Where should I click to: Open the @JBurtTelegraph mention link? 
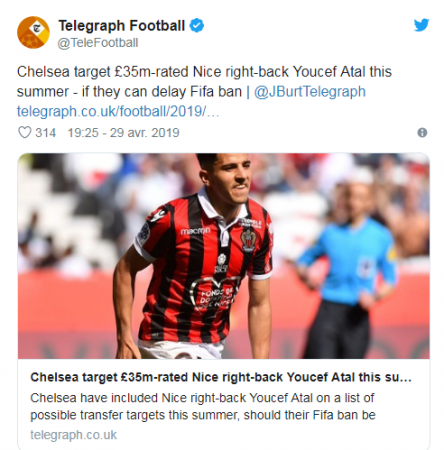click(x=310, y=91)
